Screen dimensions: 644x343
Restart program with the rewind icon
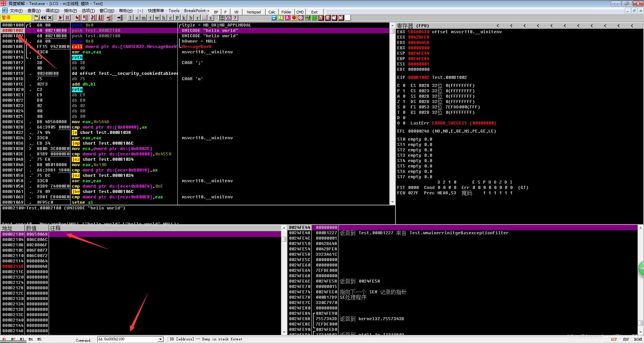[43, 18]
